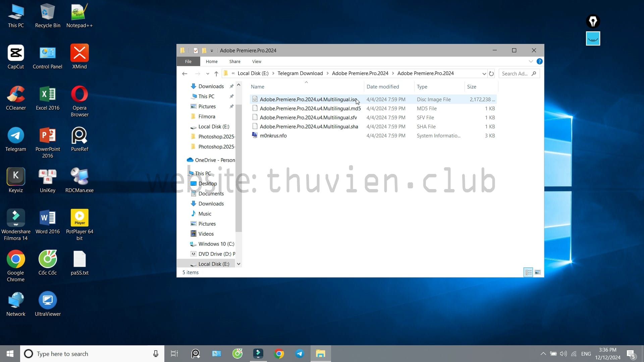
Task: Open Network desktop icon
Action: point(16,304)
